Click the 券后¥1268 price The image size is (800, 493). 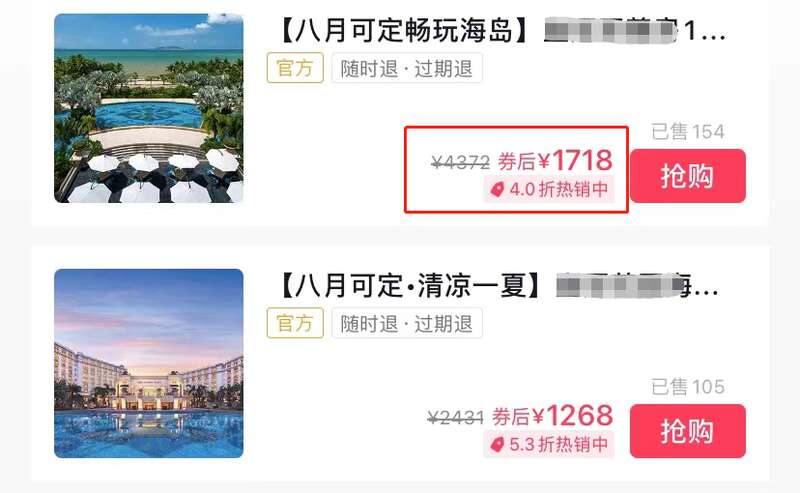point(553,416)
